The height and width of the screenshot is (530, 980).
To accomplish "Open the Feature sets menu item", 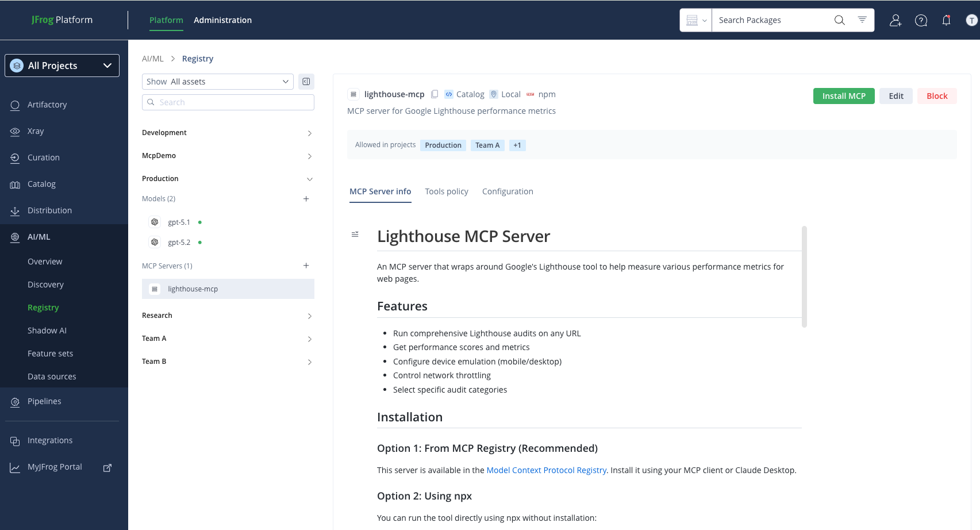I will pos(51,354).
